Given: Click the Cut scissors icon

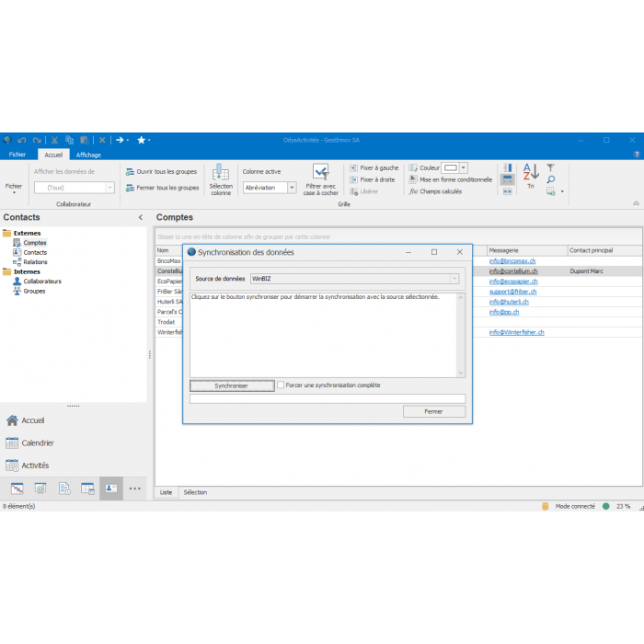Looking at the screenshot, I should pyautogui.click(x=54, y=140).
